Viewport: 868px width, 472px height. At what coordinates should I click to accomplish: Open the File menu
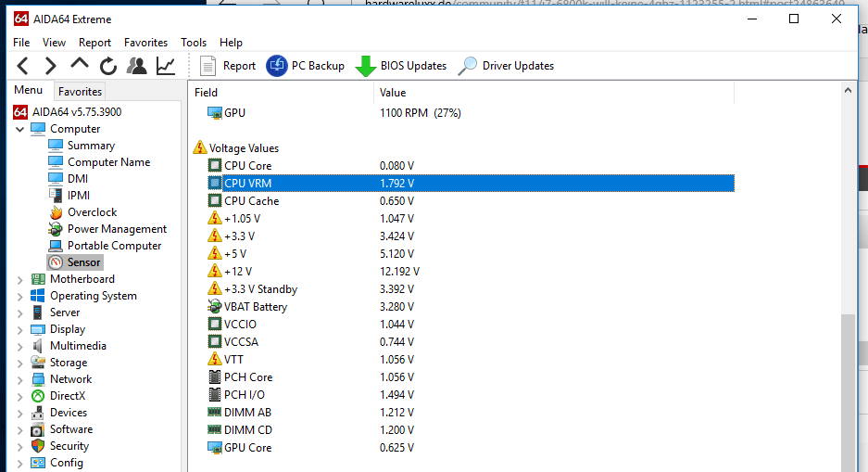coord(21,43)
